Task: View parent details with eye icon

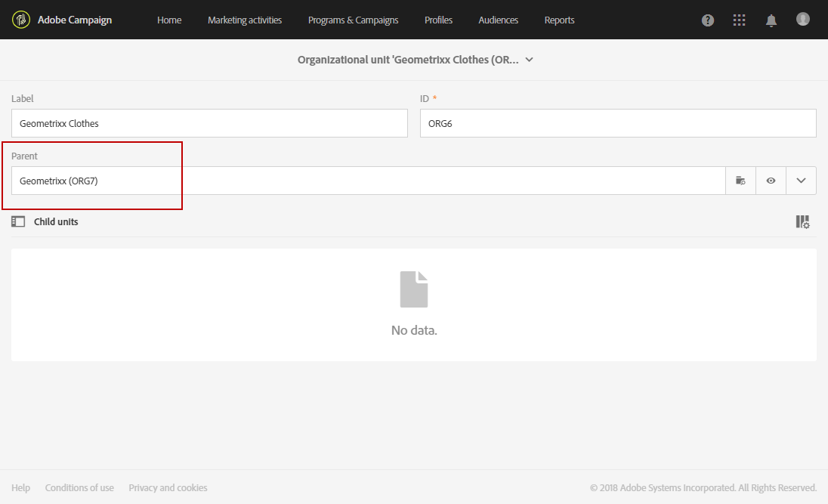Action: coord(771,181)
